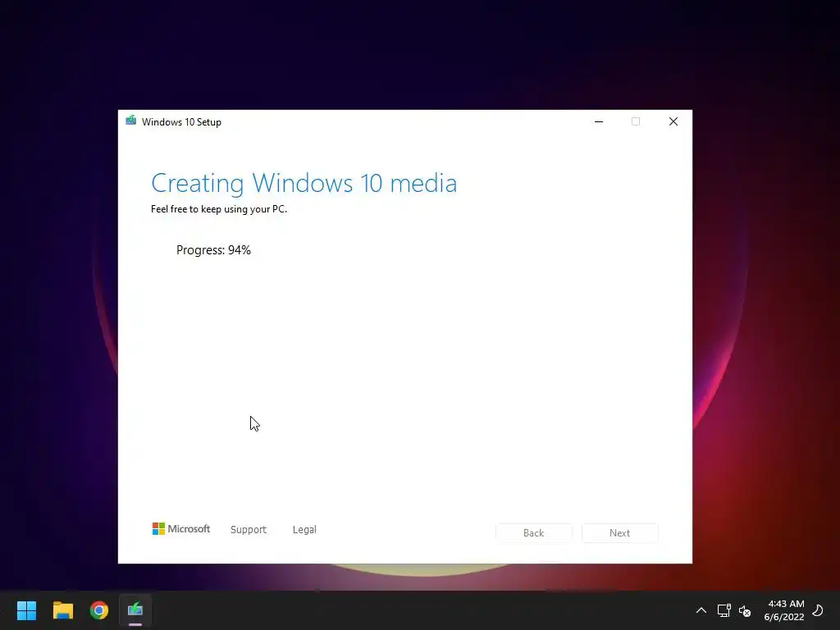Launch File Explorer from the taskbar

tap(62, 610)
